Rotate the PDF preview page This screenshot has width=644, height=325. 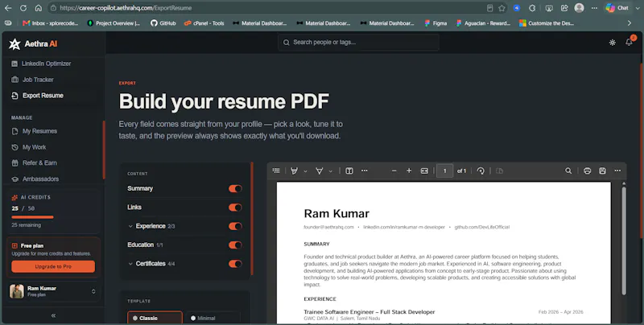pos(481,171)
